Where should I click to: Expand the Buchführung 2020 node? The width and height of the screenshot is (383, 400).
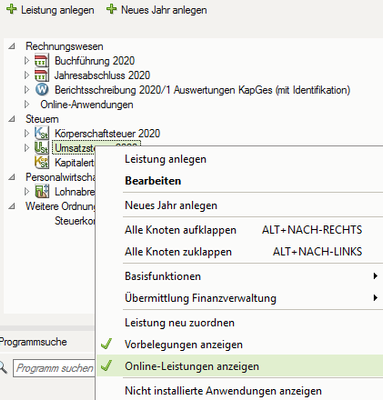click(27, 61)
